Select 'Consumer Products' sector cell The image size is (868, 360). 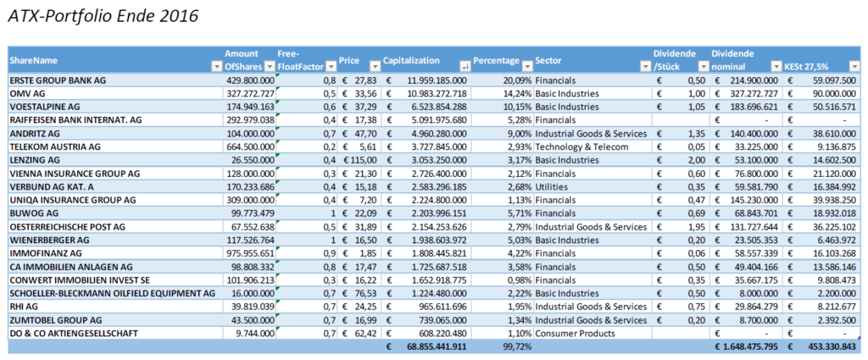click(593, 333)
